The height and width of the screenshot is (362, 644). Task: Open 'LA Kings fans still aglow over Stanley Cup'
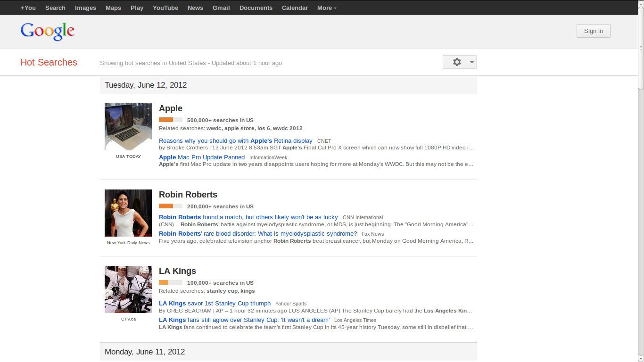point(244,320)
